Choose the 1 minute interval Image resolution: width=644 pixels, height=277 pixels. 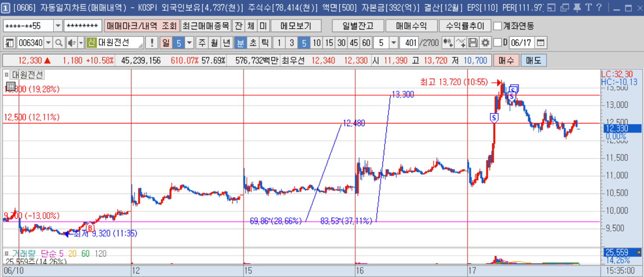click(279, 43)
